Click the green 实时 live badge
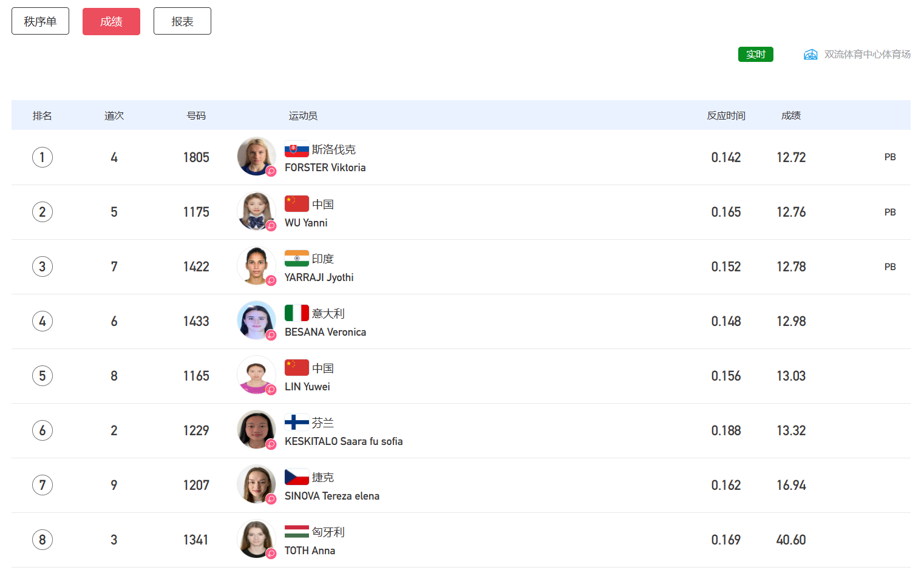The width and height of the screenshot is (924, 570). [x=755, y=55]
